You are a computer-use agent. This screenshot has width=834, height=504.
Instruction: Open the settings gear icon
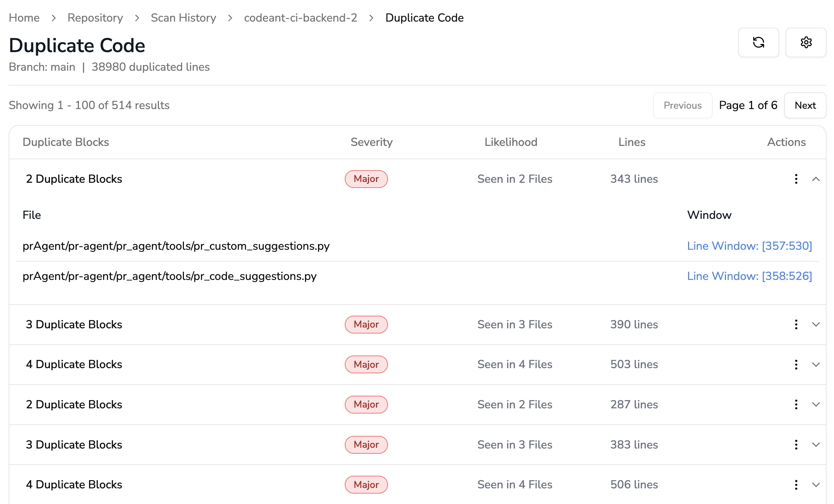coord(806,42)
